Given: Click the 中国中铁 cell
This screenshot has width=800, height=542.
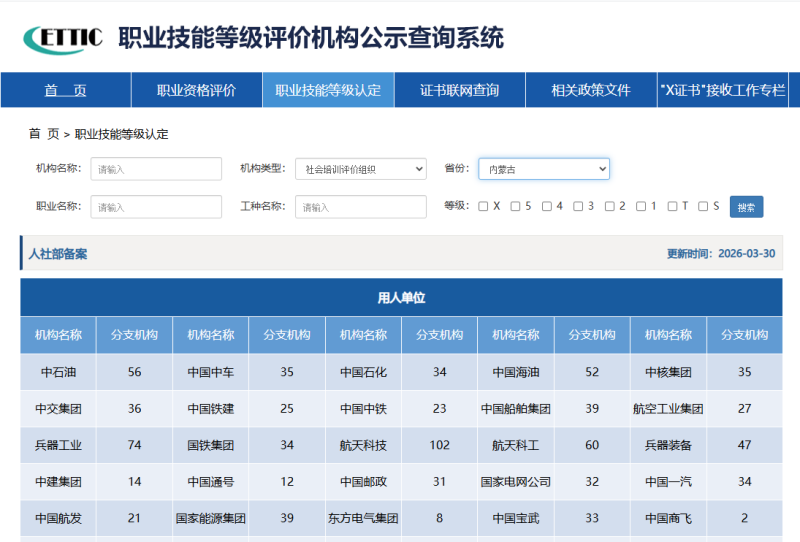Looking at the screenshot, I should pyautogui.click(x=363, y=409).
